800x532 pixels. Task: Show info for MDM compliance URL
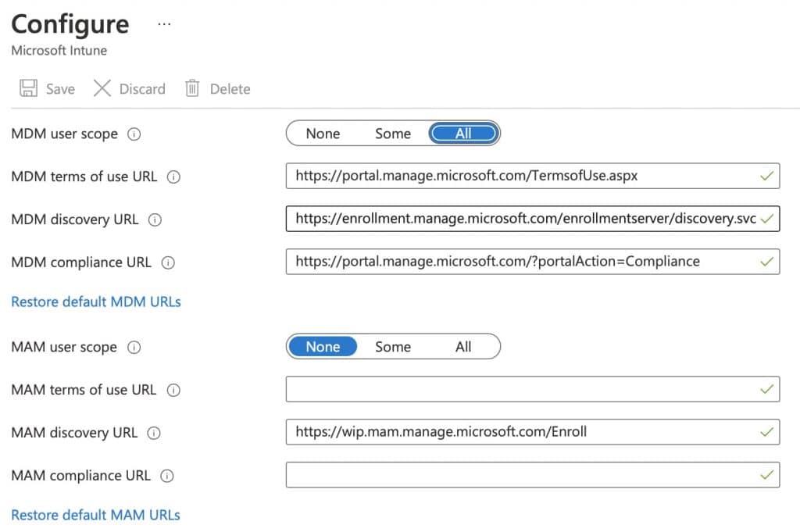(x=168, y=262)
